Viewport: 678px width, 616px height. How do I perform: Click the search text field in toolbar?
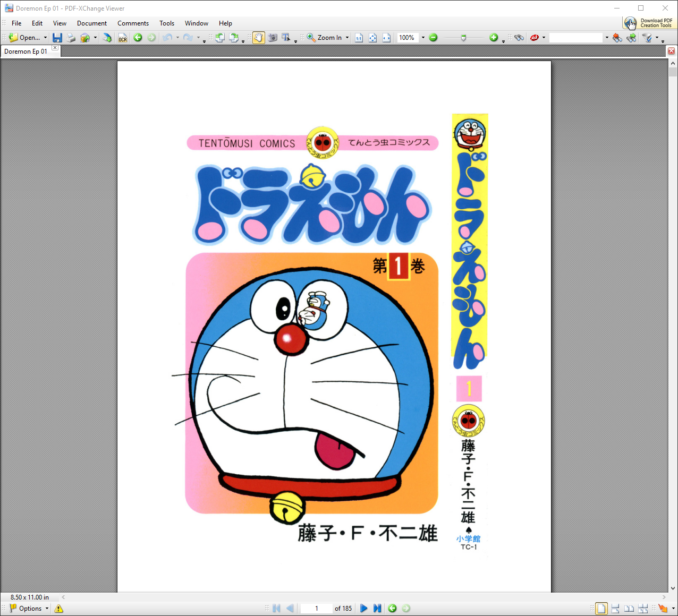click(577, 38)
